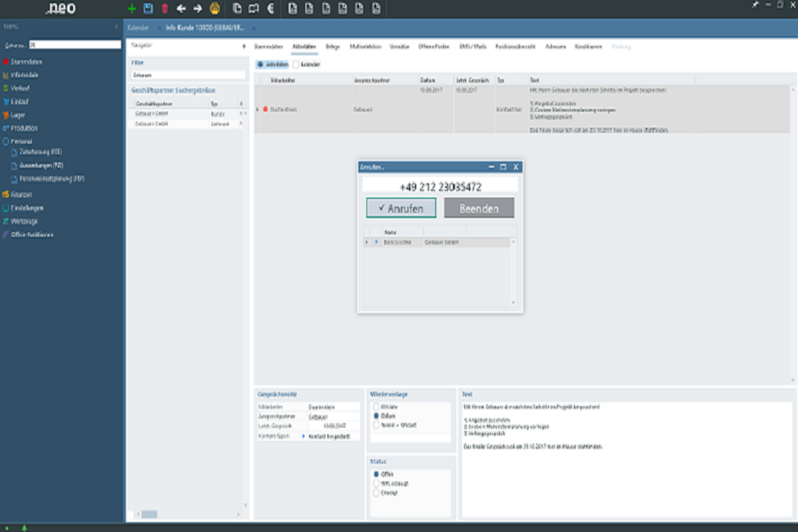This screenshot has height=532, width=798.
Task: Click the Filter input field in Navigator
Action: click(188, 75)
